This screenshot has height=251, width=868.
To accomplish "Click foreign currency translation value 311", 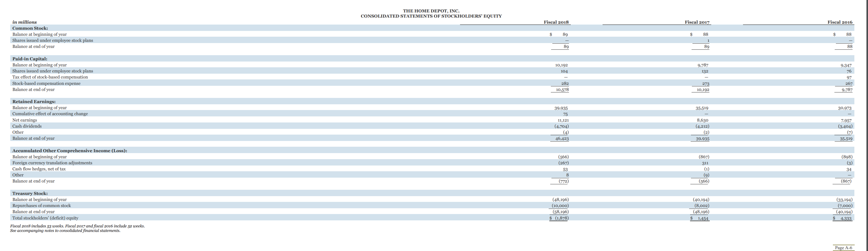I will (705, 163).
